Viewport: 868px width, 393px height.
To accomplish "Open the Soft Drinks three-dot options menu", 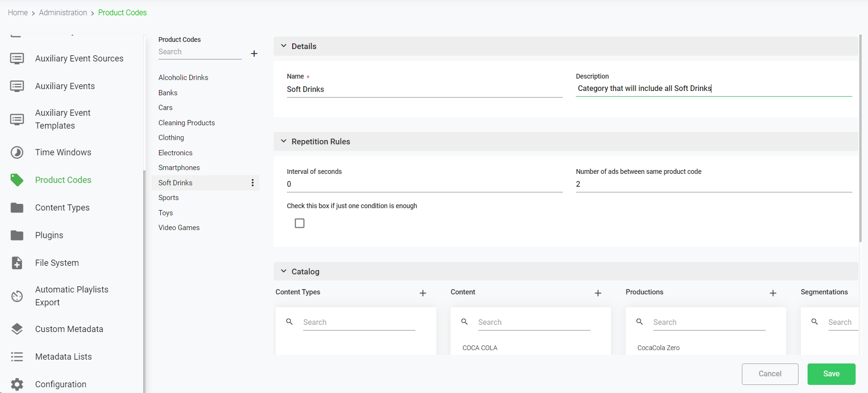I will point(252,183).
